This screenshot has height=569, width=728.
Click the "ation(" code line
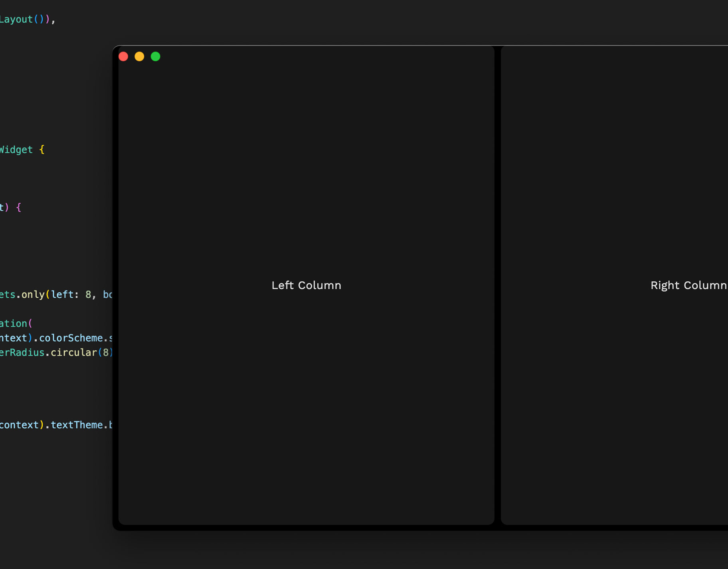16,323
